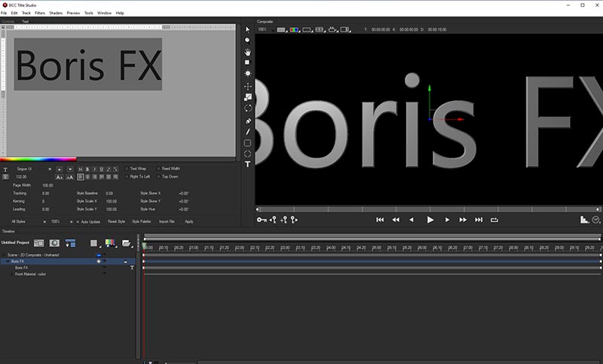
Task: Select the ellipse shape tool
Action: (248, 154)
